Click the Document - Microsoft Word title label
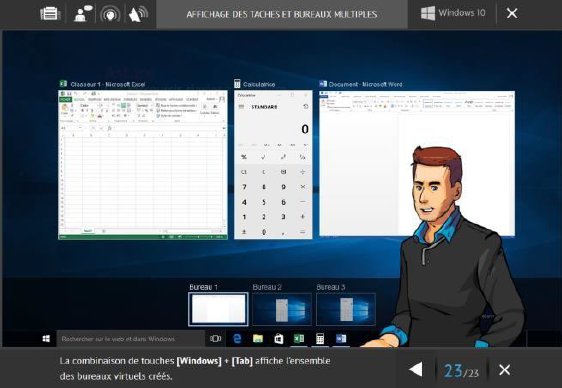 (x=365, y=85)
